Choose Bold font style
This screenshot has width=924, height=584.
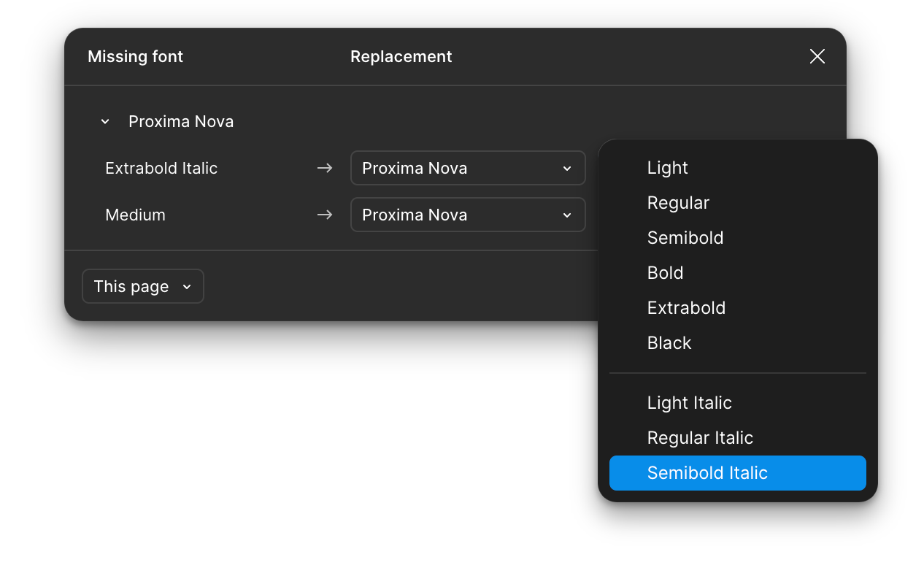point(738,273)
